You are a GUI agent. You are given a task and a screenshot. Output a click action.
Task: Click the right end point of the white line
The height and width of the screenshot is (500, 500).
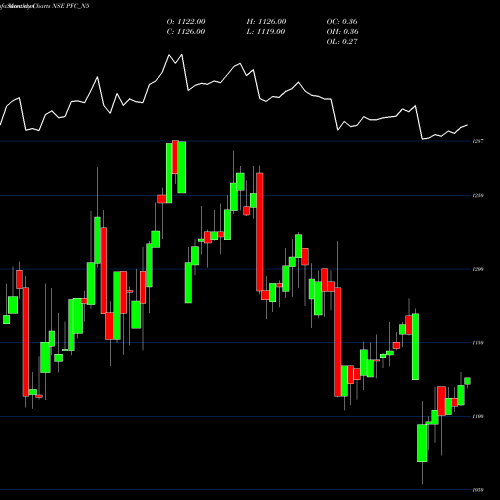coord(467,125)
